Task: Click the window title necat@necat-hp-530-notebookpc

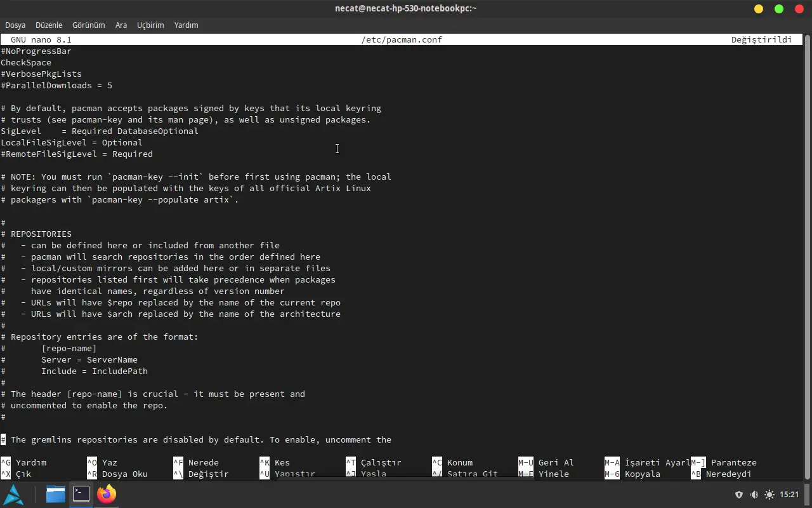Action: coord(406,8)
